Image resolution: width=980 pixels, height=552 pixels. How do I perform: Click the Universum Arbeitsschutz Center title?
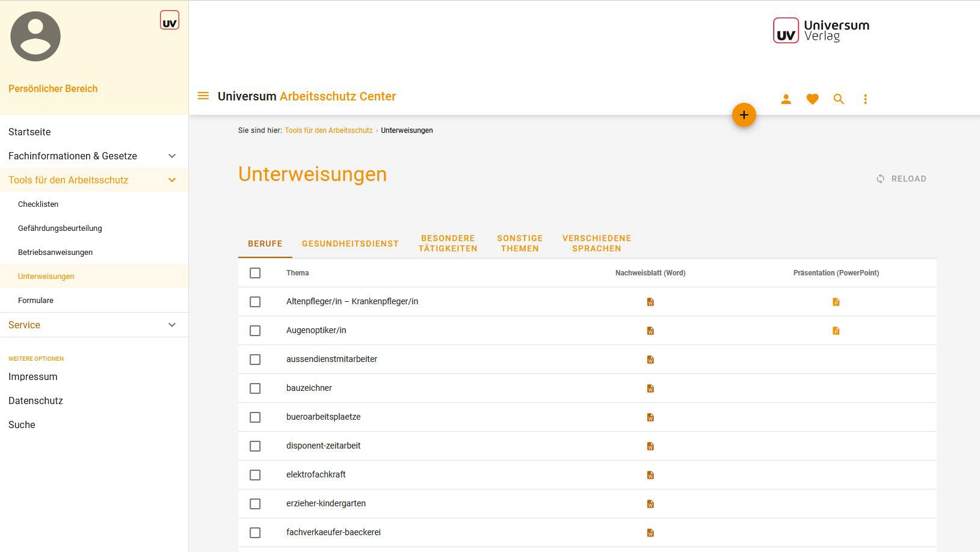coord(307,96)
